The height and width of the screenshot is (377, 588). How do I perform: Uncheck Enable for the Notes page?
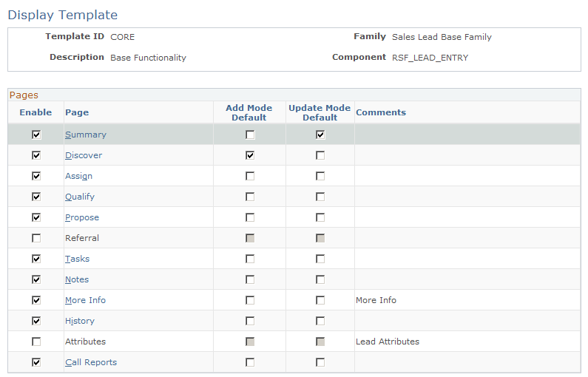36,279
